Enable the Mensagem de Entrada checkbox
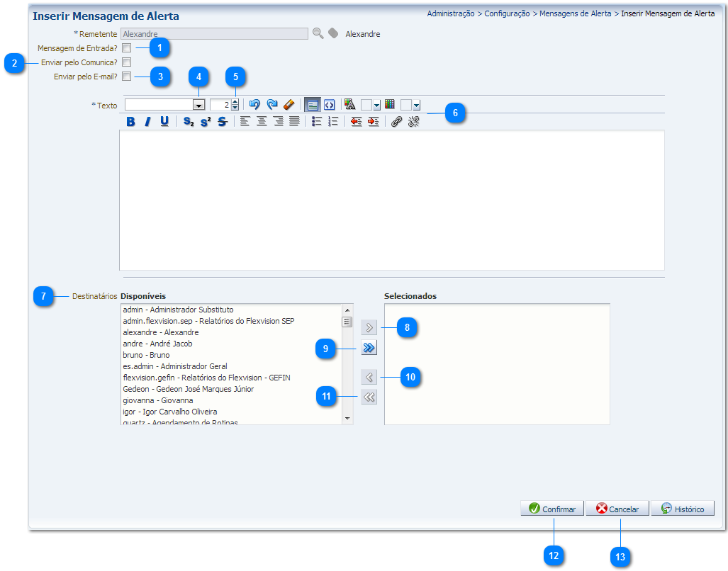The height and width of the screenshot is (571, 728). pyautogui.click(x=126, y=48)
